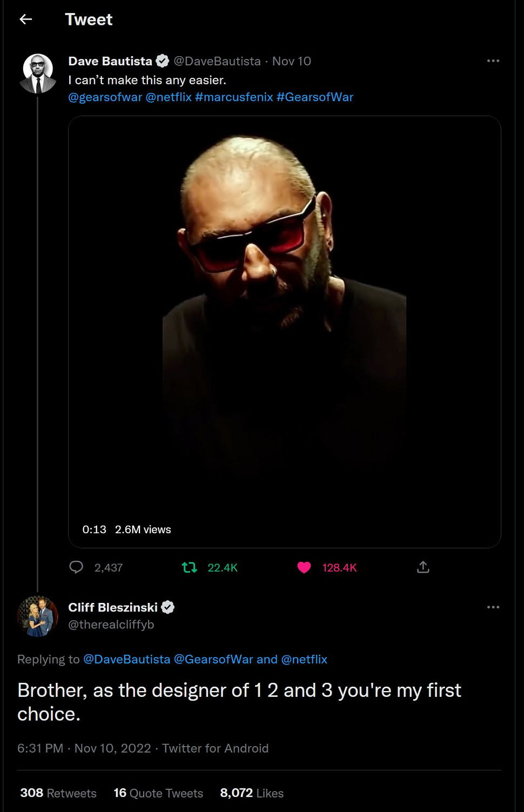
Task: Open the #marcusfenix hashtag
Action: pos(234,97)
